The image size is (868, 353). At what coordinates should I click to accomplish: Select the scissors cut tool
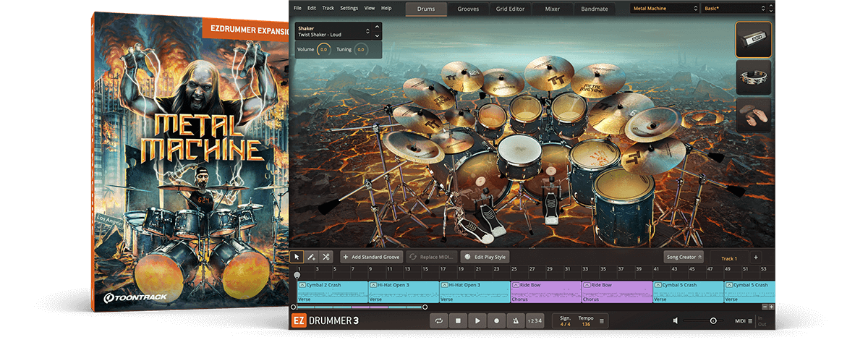click(x=326, y=257)
